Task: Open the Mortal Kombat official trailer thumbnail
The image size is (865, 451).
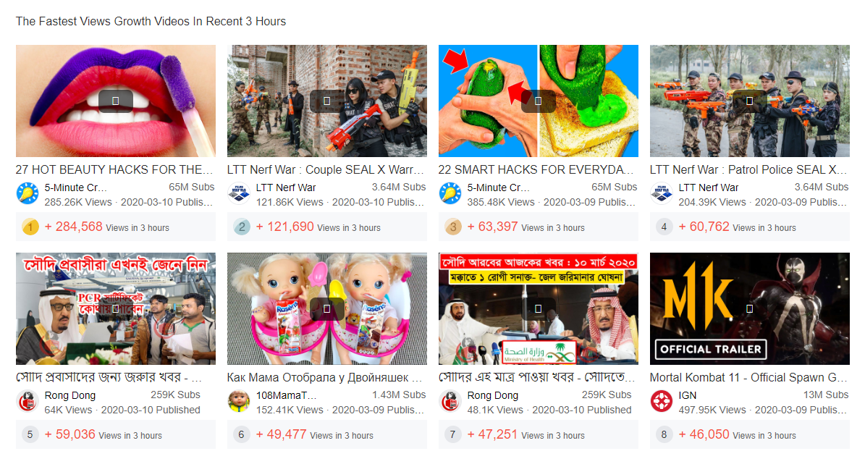Action: [x=750, y=309]
